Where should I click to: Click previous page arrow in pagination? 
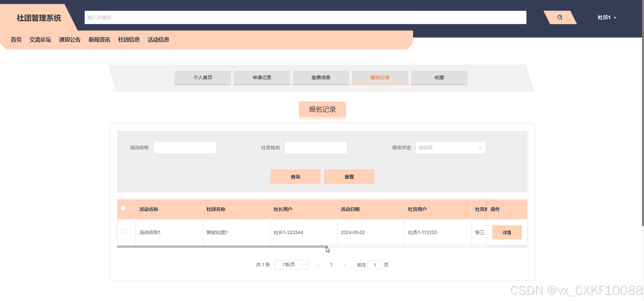(x=318, y=265)
